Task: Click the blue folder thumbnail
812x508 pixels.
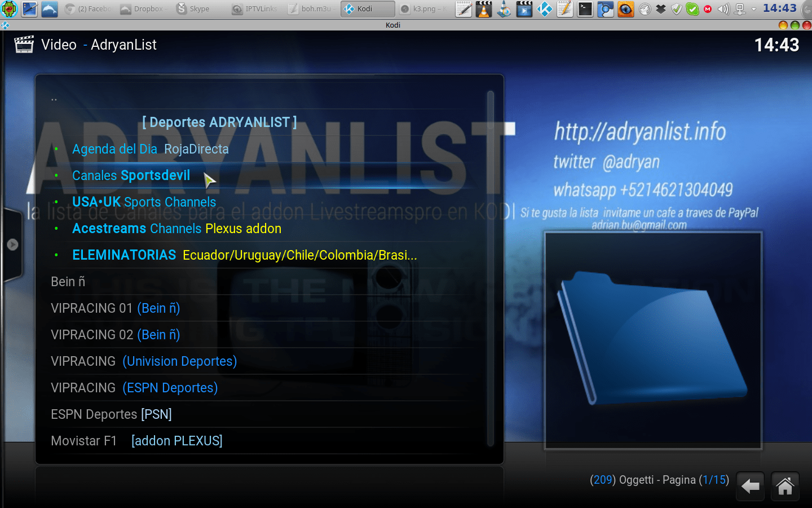Action: (x=653, y=340)
